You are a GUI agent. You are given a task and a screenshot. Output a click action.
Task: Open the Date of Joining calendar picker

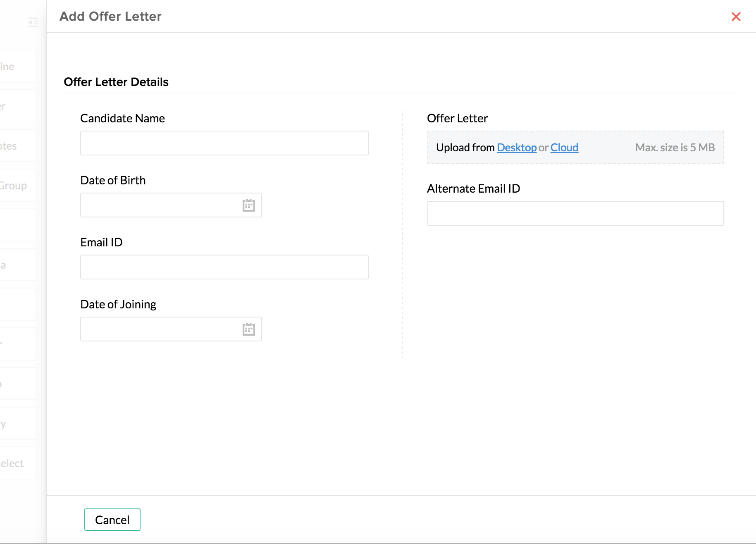click(x=248, y=329)
